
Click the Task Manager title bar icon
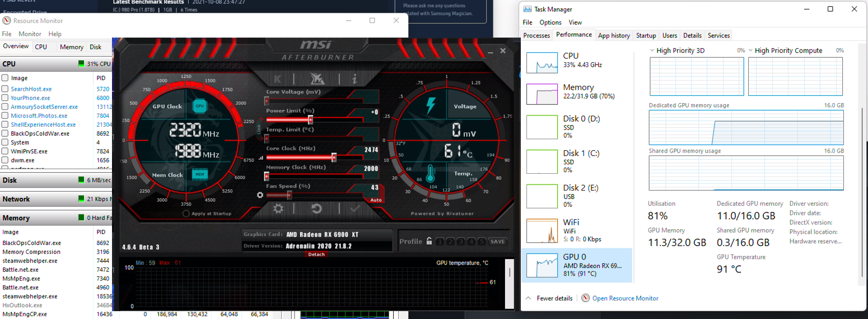click(526, 9)
